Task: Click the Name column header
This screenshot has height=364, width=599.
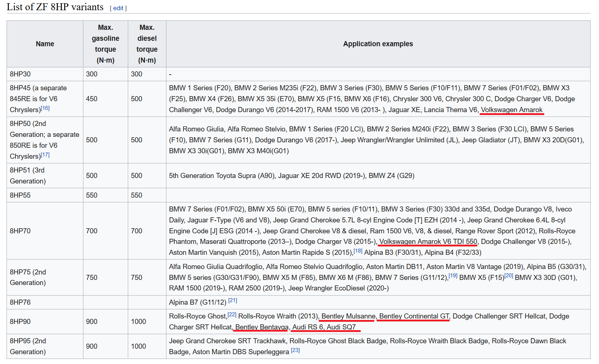Action: tap(45, 44)
